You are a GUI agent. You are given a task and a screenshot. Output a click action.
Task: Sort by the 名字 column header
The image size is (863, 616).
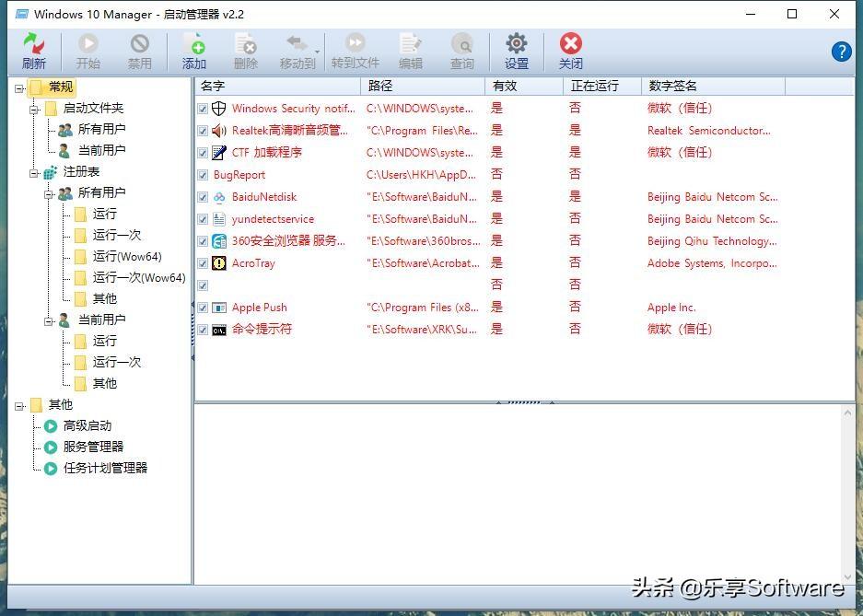point(278,86)
